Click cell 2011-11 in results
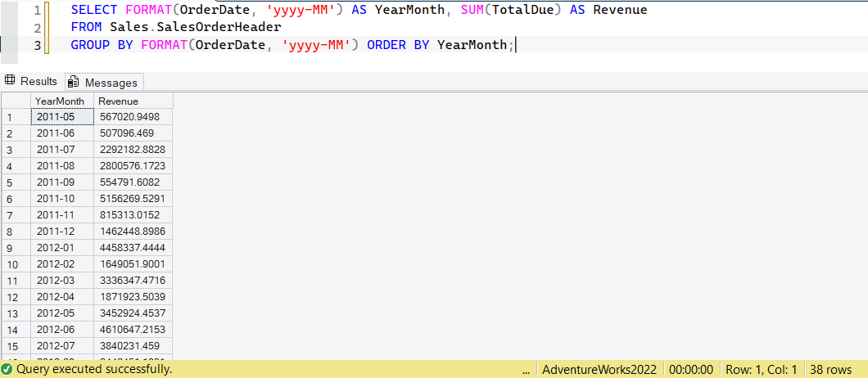This screenshot has width=868, height=378. [x=62, y=214]
